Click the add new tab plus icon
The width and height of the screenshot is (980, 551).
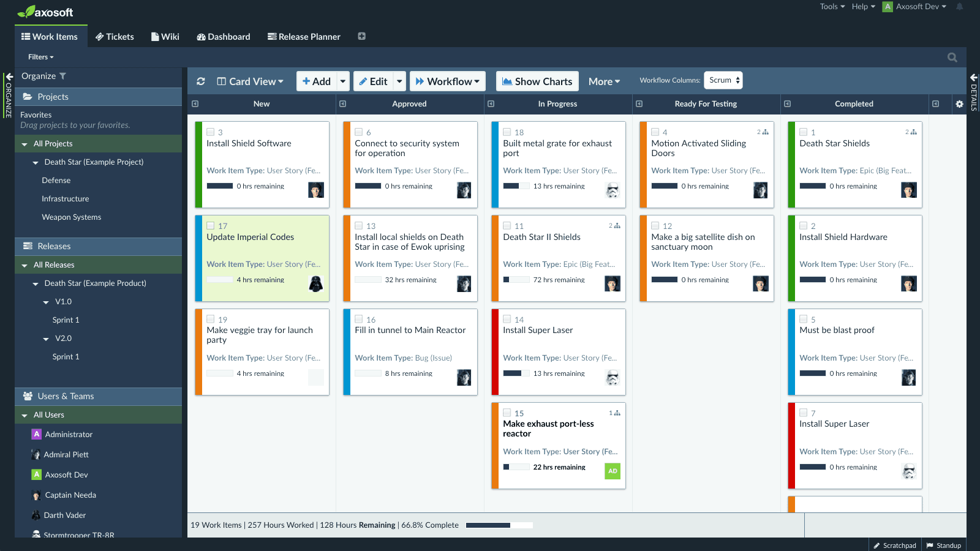(x=361, y=37)
